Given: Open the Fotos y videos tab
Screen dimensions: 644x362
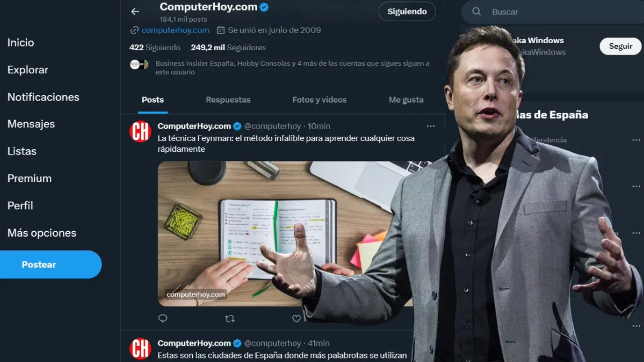Looking at the screenshot, I should tap(319, 100).
